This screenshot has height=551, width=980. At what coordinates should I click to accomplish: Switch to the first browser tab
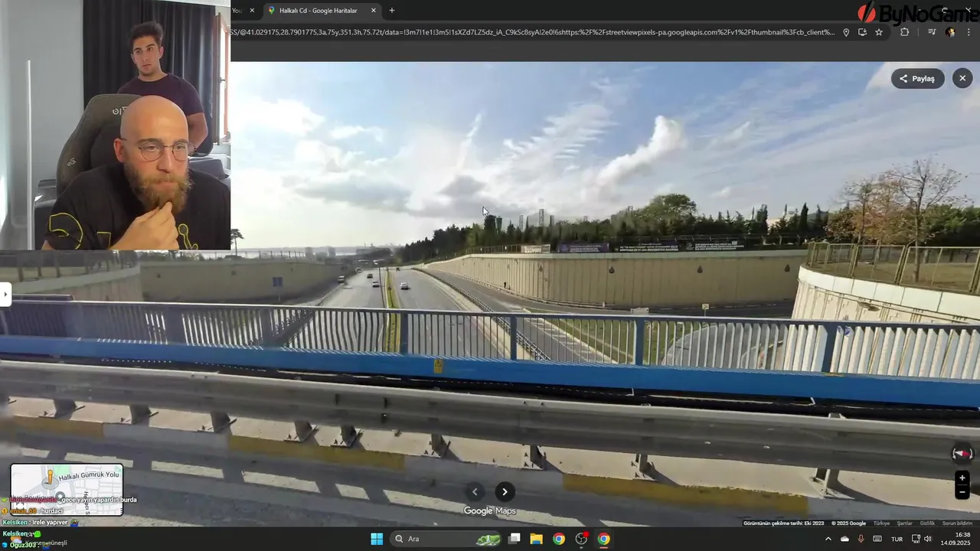[237, 11]
